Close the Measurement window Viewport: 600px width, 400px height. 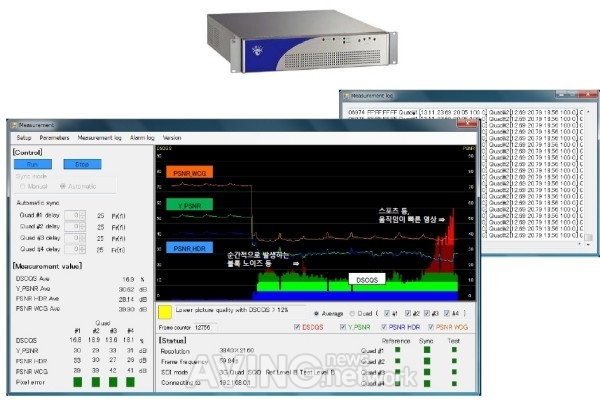click(466, 124)
